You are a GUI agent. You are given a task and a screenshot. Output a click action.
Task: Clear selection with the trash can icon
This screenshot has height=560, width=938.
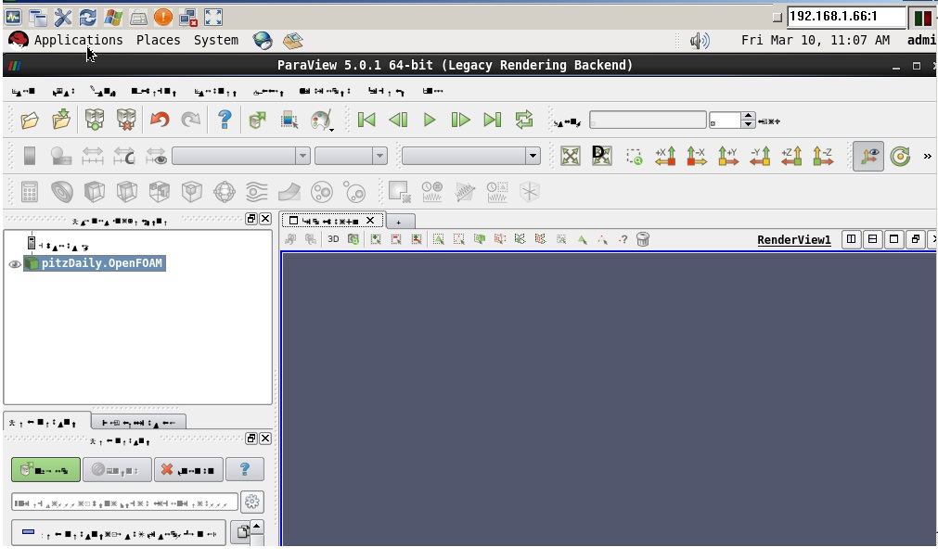pyautogui.click(x=642, y=239)
